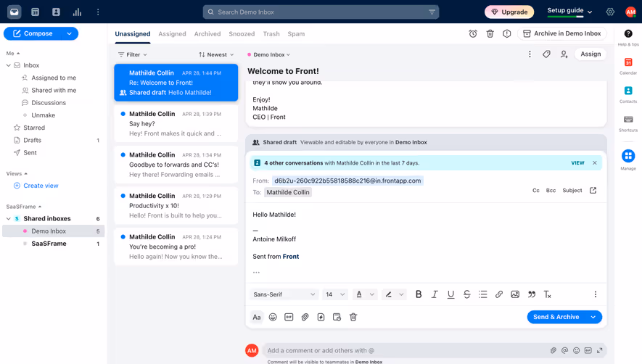
Task: Open contacts icon in top navigation bar
Action: (56, 12)
